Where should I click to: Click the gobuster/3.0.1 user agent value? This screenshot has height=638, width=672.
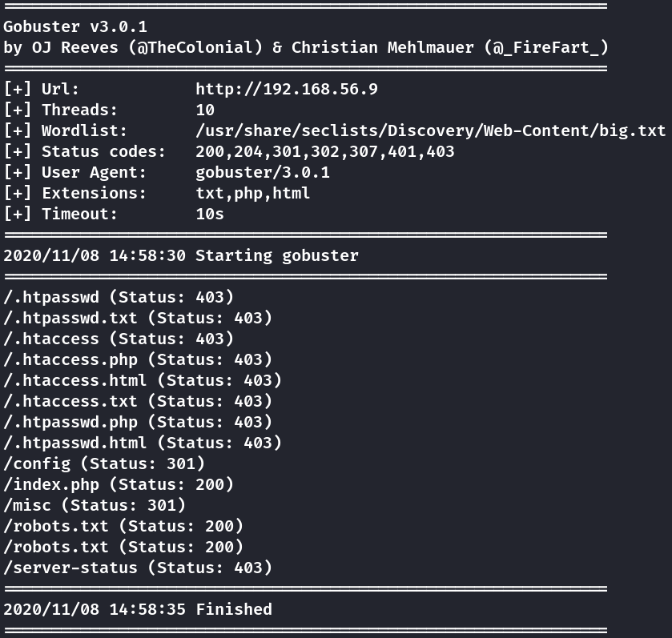click(262, 172)
